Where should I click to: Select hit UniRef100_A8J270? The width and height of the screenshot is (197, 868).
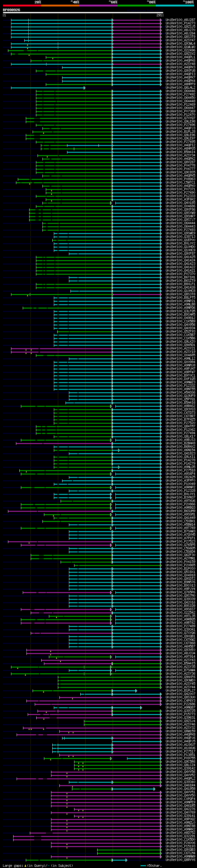pos(180,30)
